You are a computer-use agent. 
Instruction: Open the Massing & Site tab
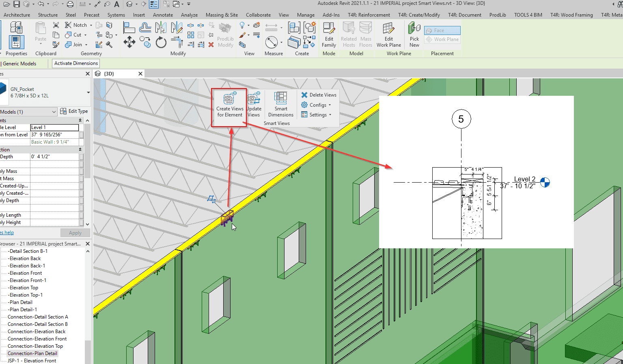tap(222, 15)
